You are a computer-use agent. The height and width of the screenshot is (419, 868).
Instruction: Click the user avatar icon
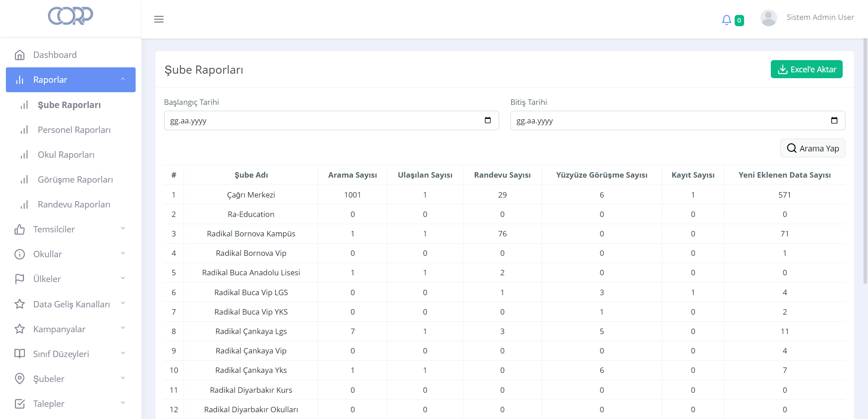tap(768, 18)
